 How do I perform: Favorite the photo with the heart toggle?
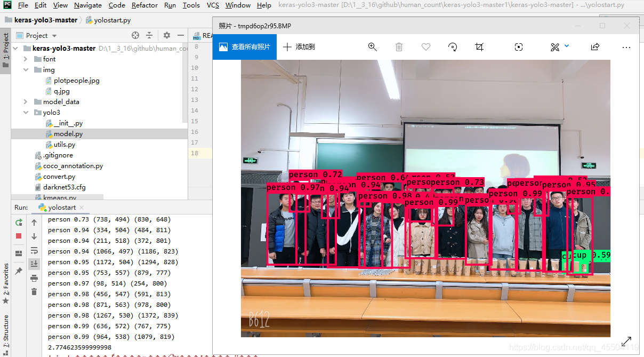pyautogui.click(x=425, y=47)
